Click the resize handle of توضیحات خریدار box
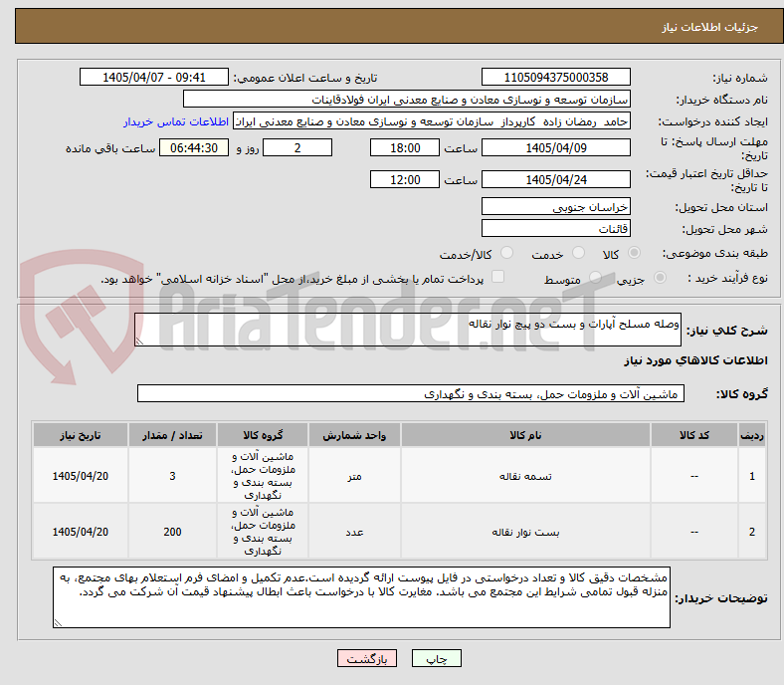784x685 pixels. coord(58,622)
